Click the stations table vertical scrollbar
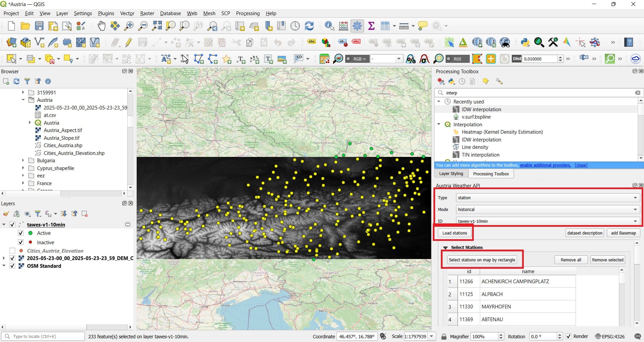 click(622, 296)
